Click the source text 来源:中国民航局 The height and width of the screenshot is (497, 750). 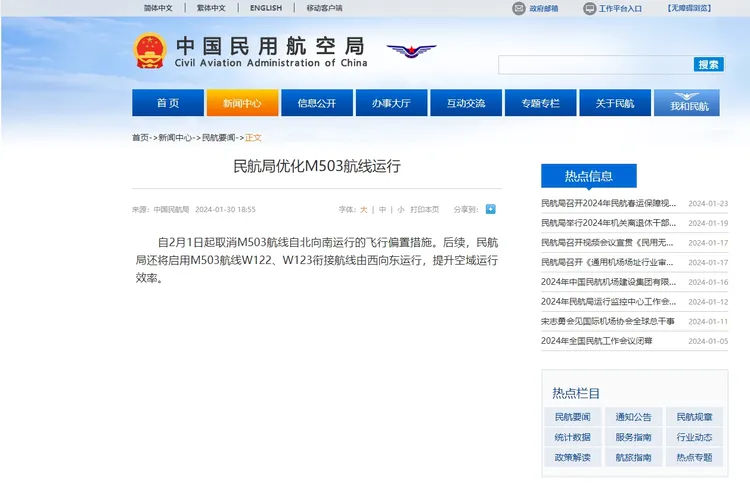tap(161, 210)
